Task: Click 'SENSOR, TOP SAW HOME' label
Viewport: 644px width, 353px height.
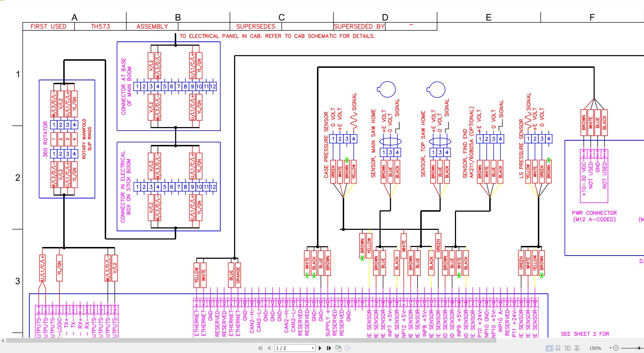Action: pyautogui.click(x=423, y=144)
